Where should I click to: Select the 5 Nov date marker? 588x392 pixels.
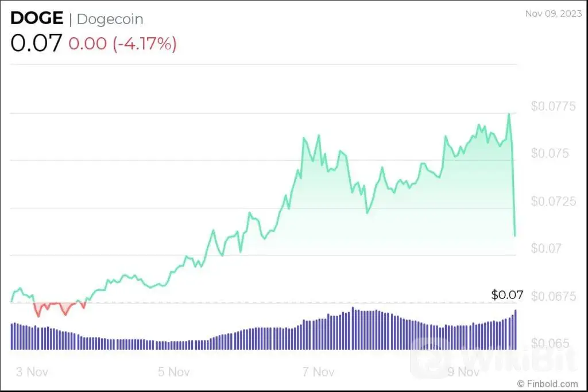pyautogui.click(x=173, y=371)
